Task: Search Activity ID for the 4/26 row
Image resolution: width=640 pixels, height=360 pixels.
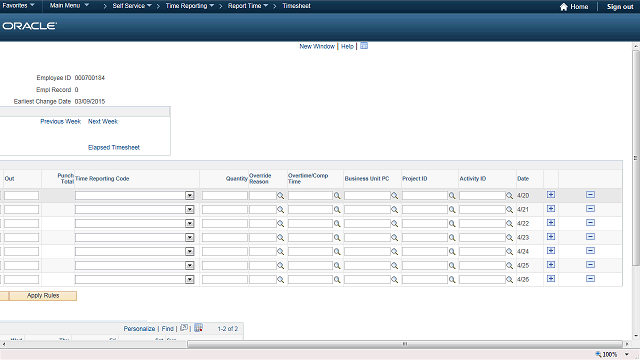Action: 509,280
